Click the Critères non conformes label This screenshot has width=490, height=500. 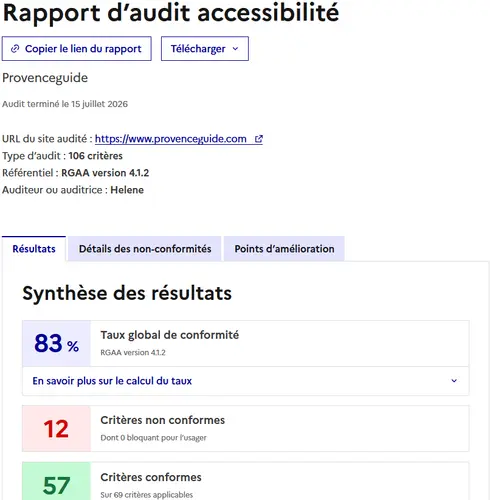(163, 420)
